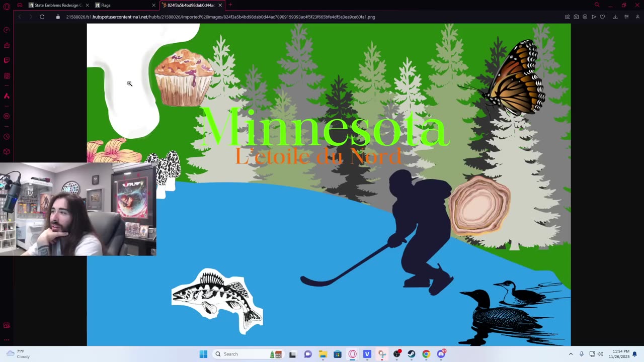Open GX Control speedometer in sidebar

pos(7,30)
